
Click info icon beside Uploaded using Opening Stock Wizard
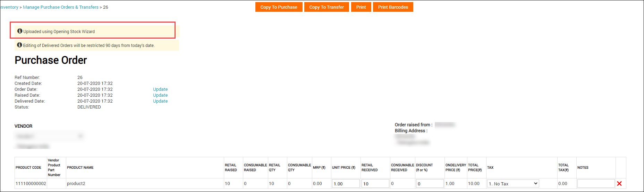pyautogui.click(x=20, y=31)
